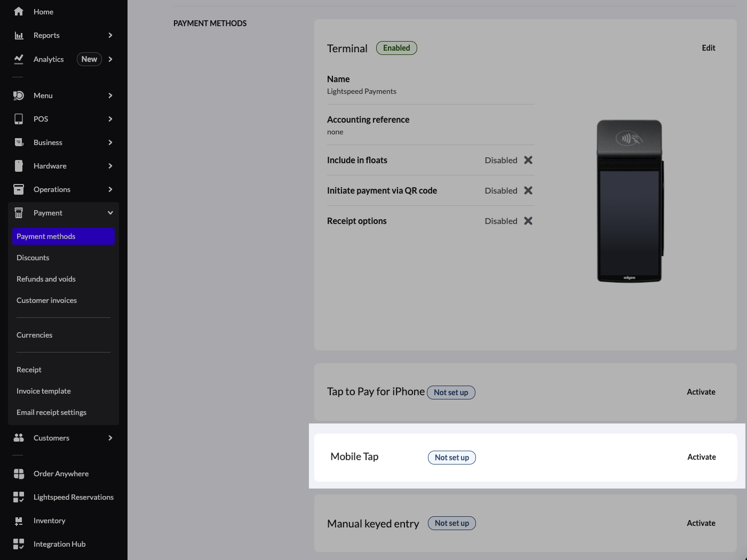Select the Hardware icon in the sidebar
Image resolution: width=747 pixels, height=560 pixels.
point(19,165)
